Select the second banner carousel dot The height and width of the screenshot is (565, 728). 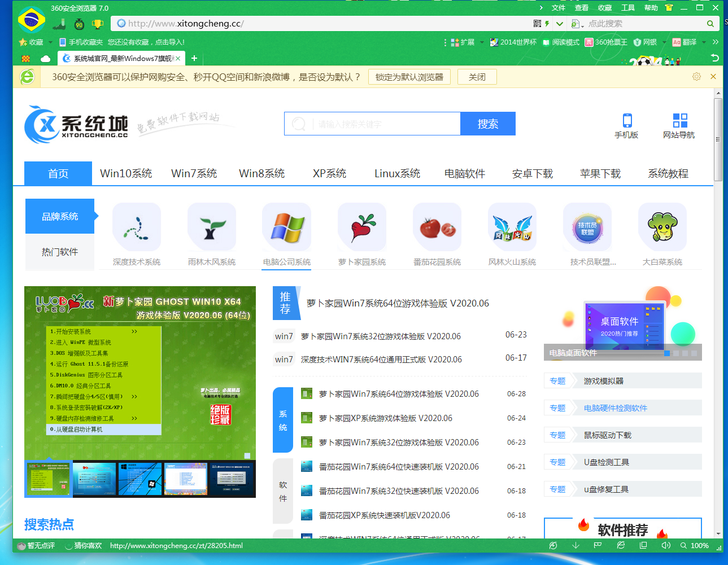point(676,353)
